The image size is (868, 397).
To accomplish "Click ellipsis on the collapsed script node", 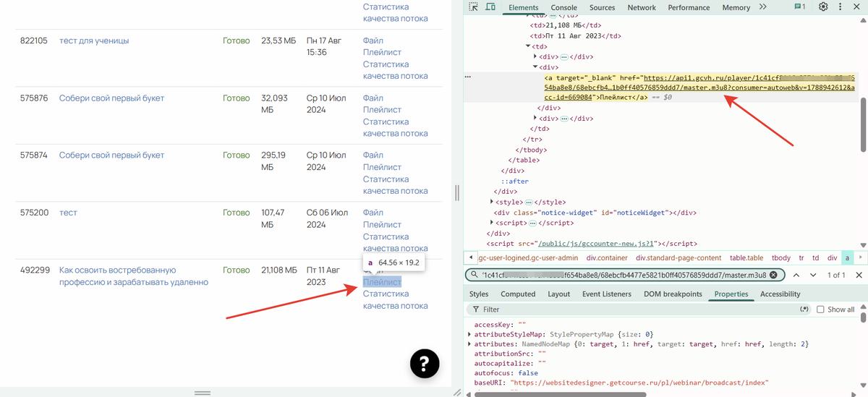I will click(x=534, y=223).
